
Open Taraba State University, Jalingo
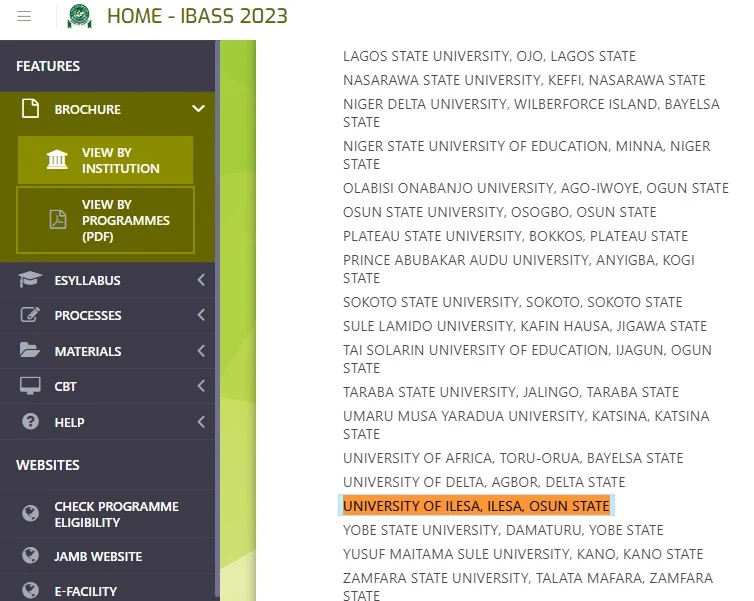(511, 392)
